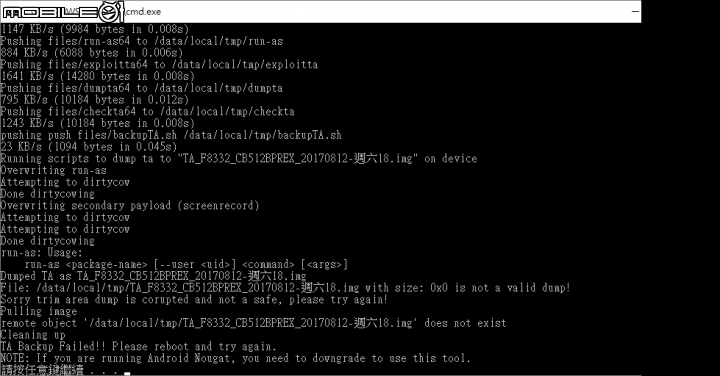Click the Mobile01 watermark logo
720x376 pixels.
(63, 11)
